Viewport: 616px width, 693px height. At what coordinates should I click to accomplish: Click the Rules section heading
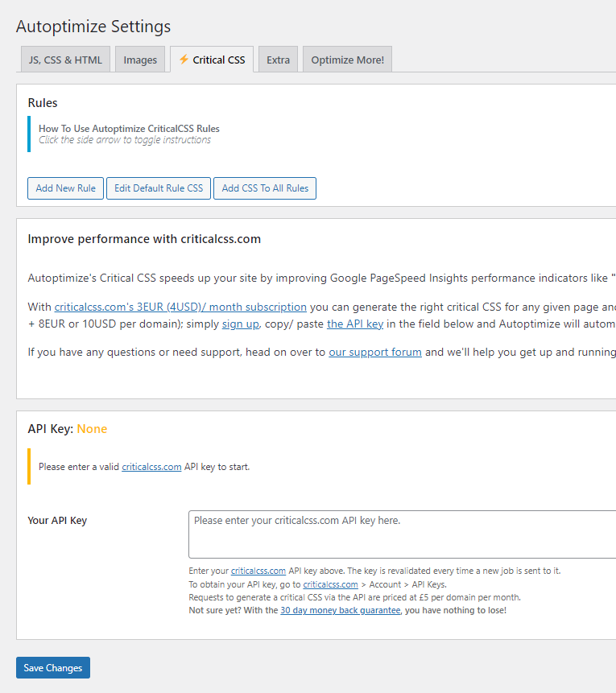coord(43,102)
